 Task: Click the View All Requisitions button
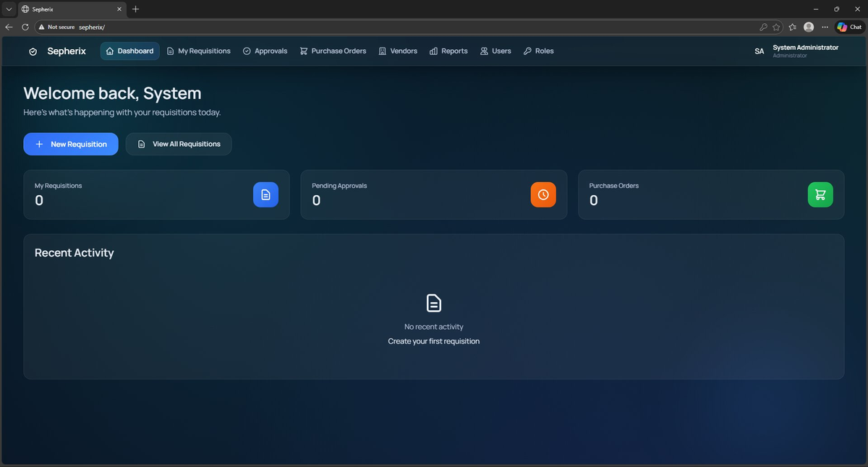(x=178, y=144)
